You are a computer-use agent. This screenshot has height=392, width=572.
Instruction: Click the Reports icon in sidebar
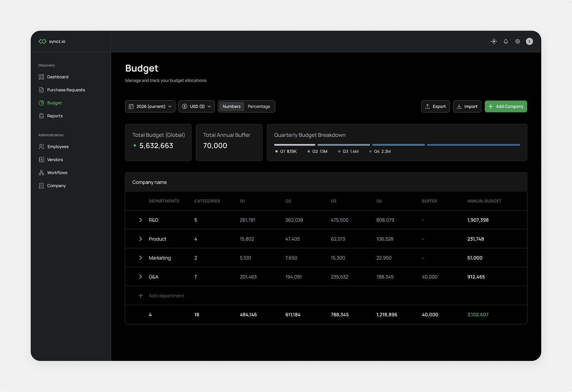[x=41, y=116]
